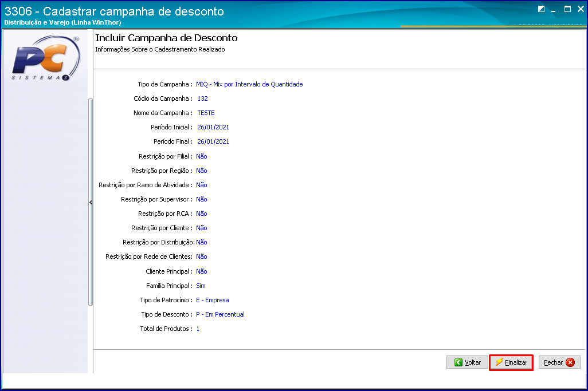This screenshot has width=588, height=391.
Task: Click the Período Final date 26/01/2021
Action: [x=213, y=141]
